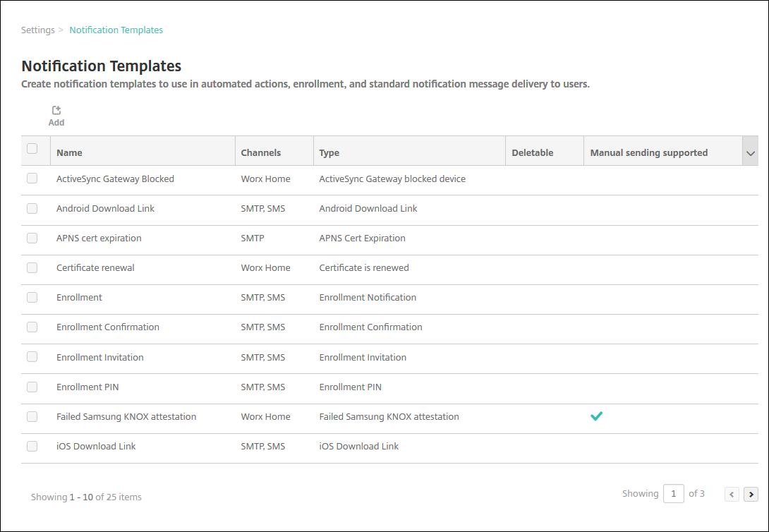Click the Notification Templates breadcrumb
The width and height of the screenshot is (769, 532).
[116, 30]
